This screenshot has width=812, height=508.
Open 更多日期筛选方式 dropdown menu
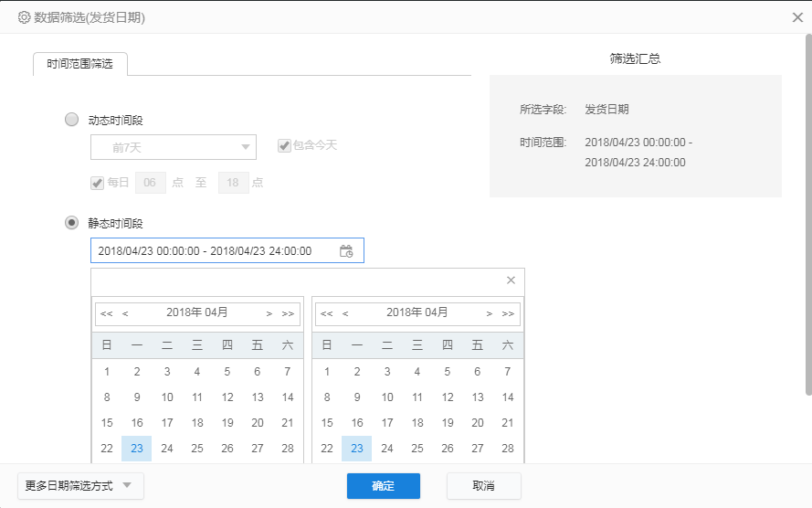(x=80, y=486)
